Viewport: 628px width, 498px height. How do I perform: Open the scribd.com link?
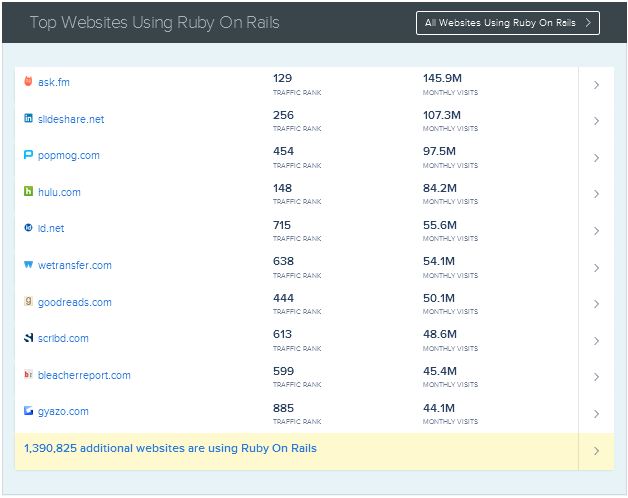pos(63,338)
